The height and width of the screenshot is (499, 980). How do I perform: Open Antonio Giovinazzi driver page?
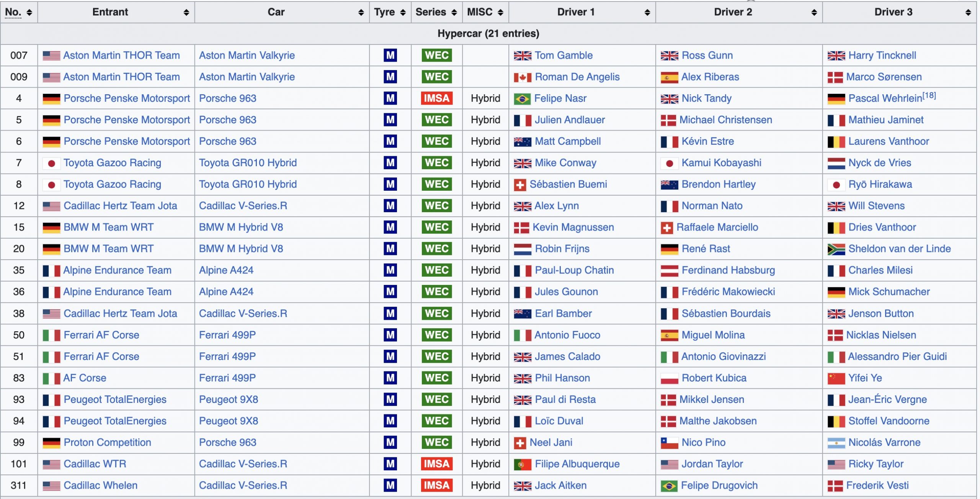point(724,356)
